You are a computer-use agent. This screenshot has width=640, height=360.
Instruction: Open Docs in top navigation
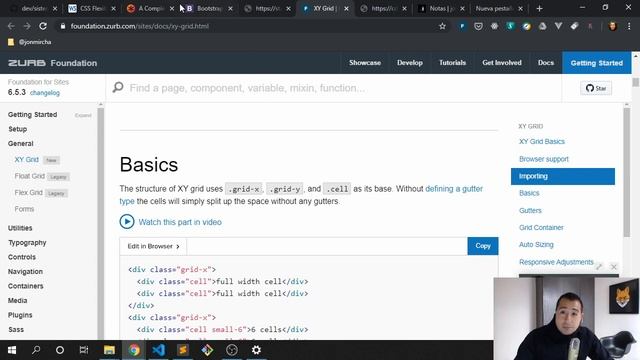pyautogui.click(x=546, y=63)
